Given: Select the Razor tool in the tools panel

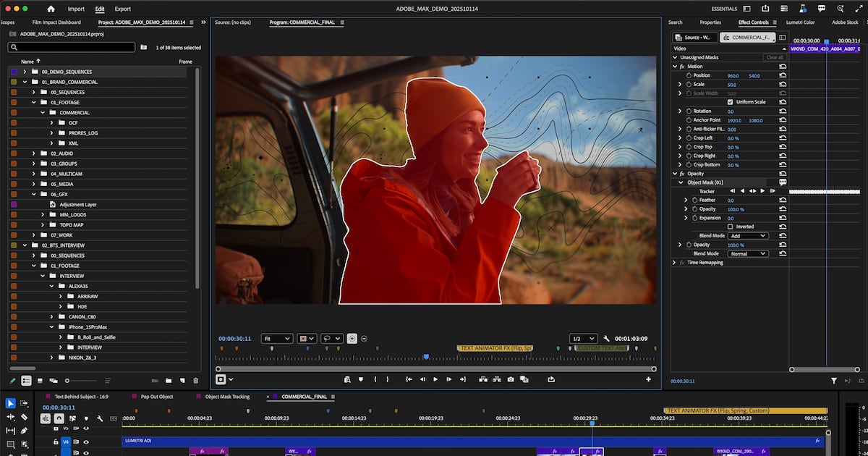Looking at the screenshot, I should [24, 417].
